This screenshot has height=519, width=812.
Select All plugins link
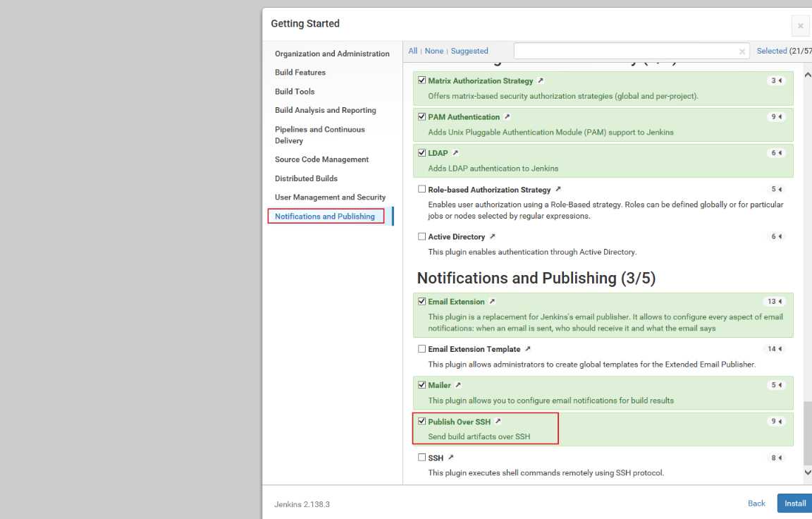tap(413, 51)
